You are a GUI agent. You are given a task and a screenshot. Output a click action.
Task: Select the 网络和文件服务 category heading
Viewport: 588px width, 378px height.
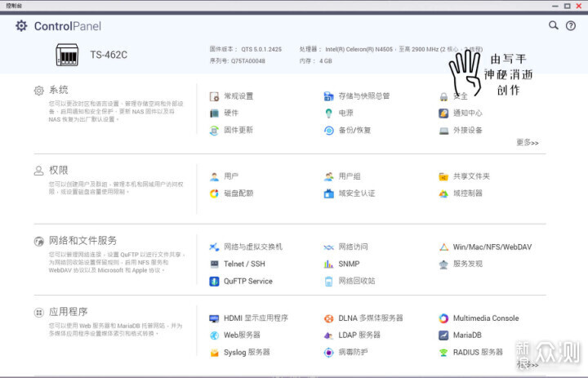(x=82, y=240)
